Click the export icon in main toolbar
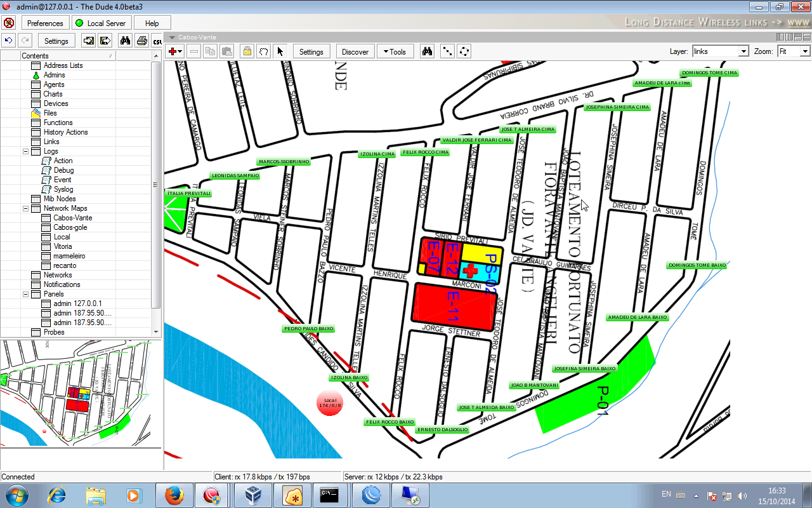Screen dimensions: 812x508 [105, 41]
